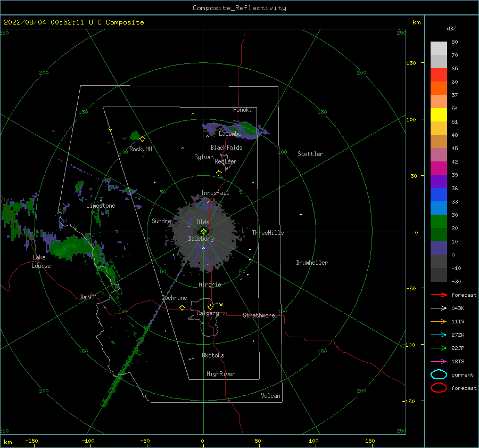Image resolution: width=479 pixels, height=448 pixels.
Task: Click the Ponoka label
Action: coord(243,110)
